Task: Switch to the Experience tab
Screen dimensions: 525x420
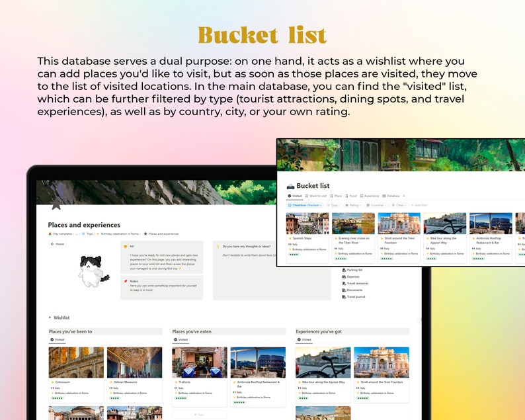Action: (370, 196)
